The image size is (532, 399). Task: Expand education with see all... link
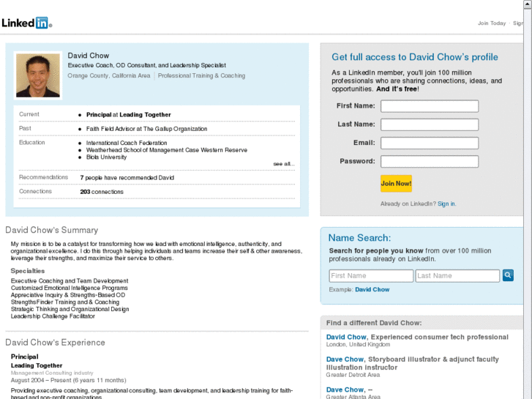click(x=284, y=164)
